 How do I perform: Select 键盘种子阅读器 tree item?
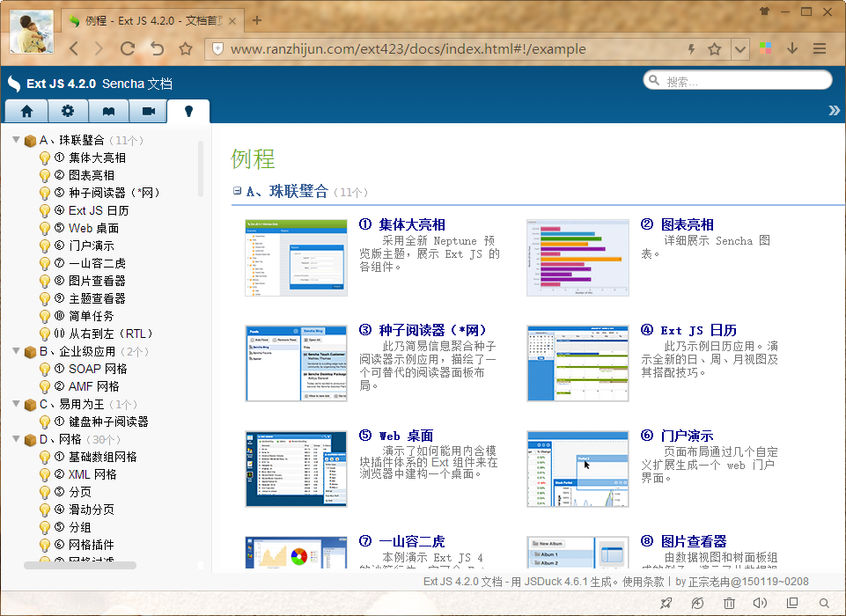[x=101, y=422]
